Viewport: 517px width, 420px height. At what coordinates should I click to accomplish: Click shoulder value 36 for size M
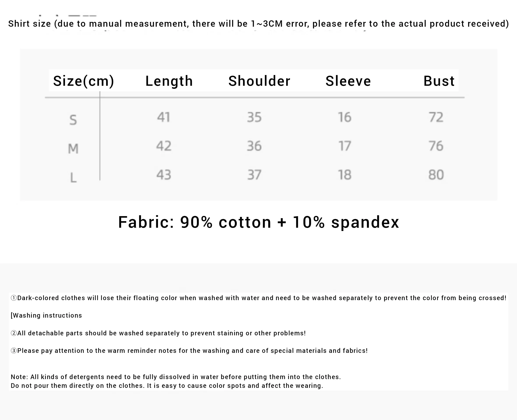[x=254, y=146]
